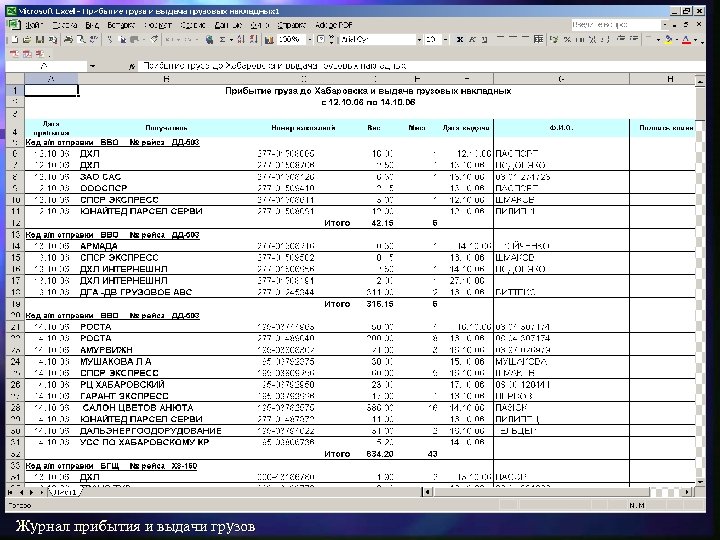Click the Help question mark icon
720x540 pixels.
(321, 39)
